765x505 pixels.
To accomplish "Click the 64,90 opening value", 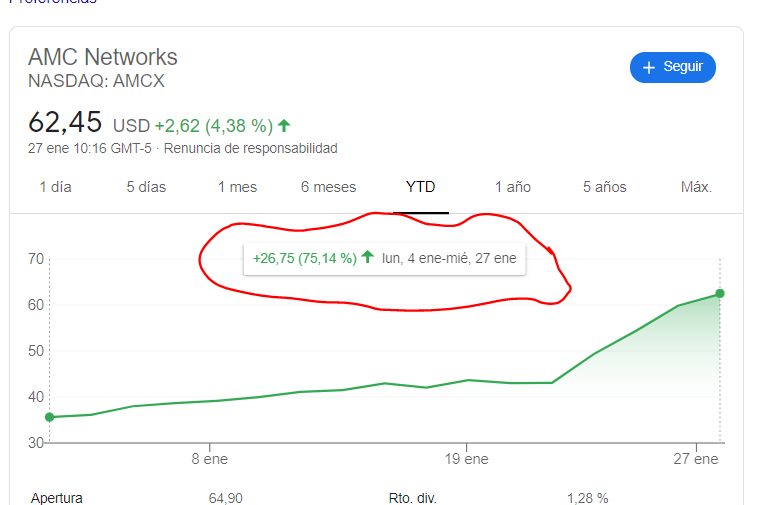I will pos(225,498).
